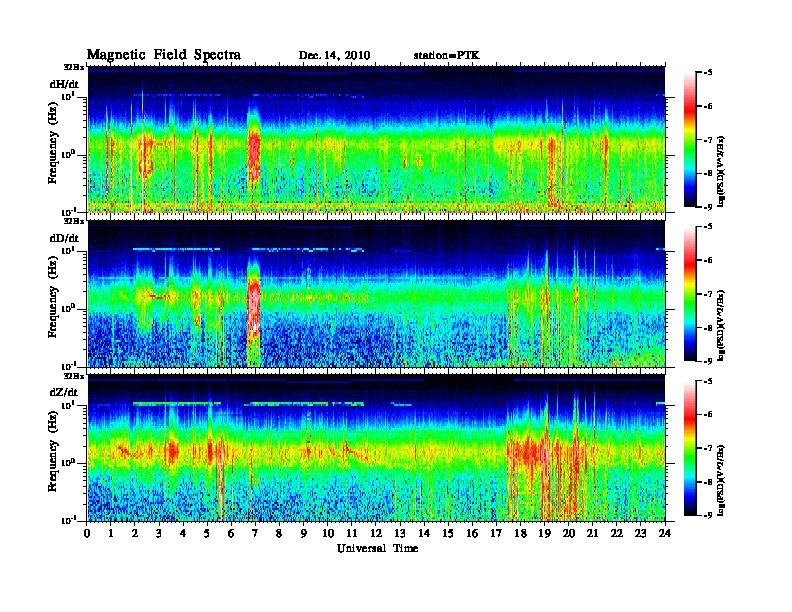
Task: Click the dH/dt spectrogram plot
Action: [376, 139]
